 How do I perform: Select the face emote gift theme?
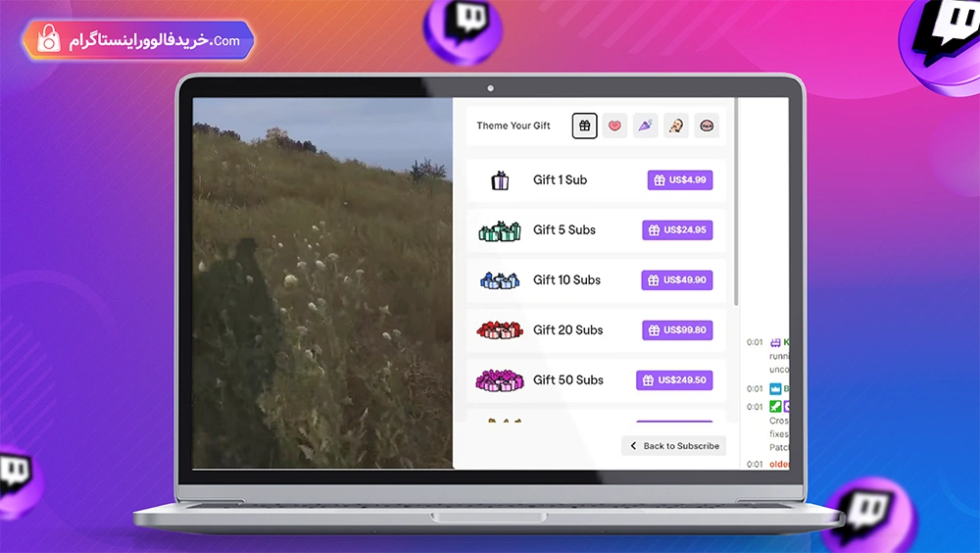pyautogui.click(x=676, y=126)
